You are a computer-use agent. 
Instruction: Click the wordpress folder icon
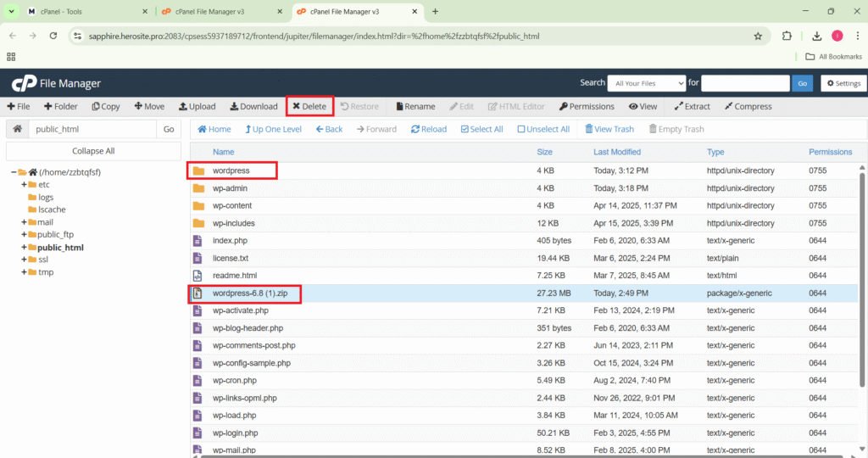point(198,170)
